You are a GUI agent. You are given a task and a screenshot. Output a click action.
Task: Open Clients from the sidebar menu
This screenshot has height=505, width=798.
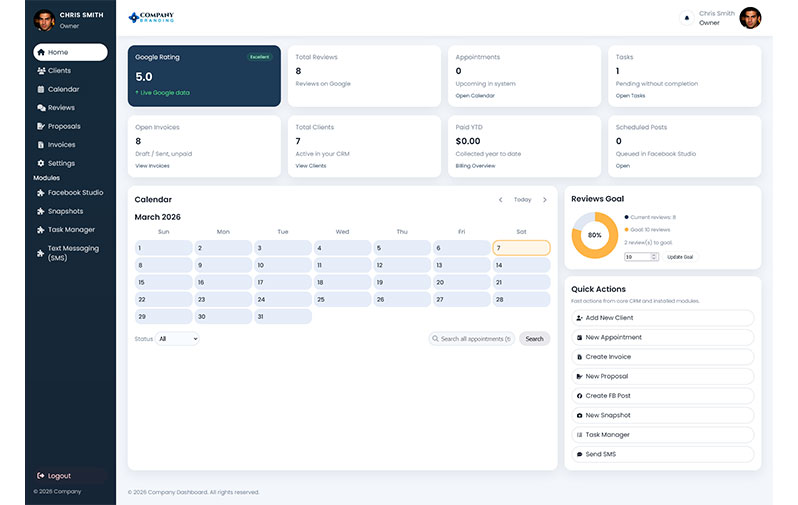point(59,71)
